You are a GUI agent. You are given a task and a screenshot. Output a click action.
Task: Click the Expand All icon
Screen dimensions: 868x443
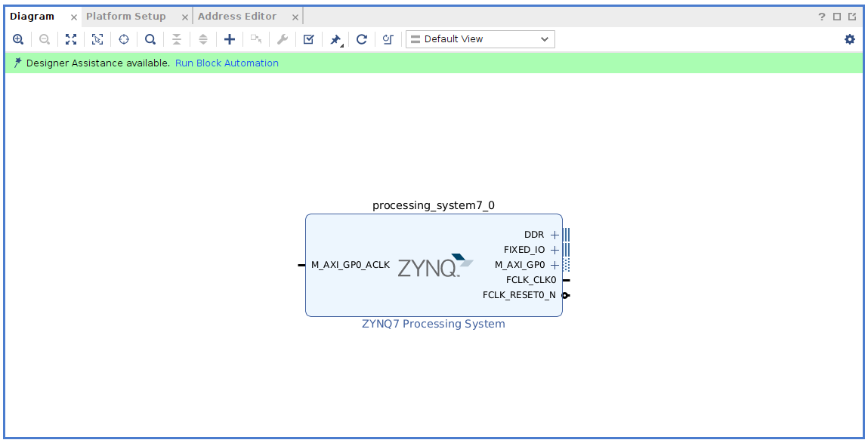point(203,39)
